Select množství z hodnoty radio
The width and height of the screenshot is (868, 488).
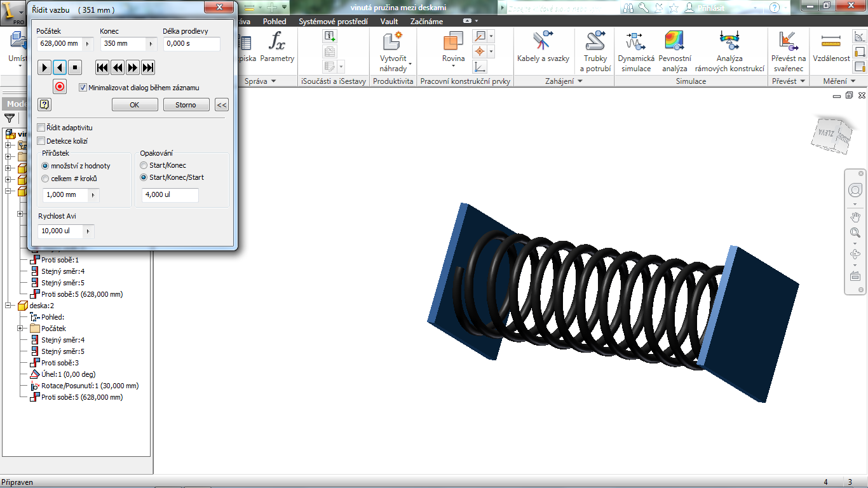[45, 166]
